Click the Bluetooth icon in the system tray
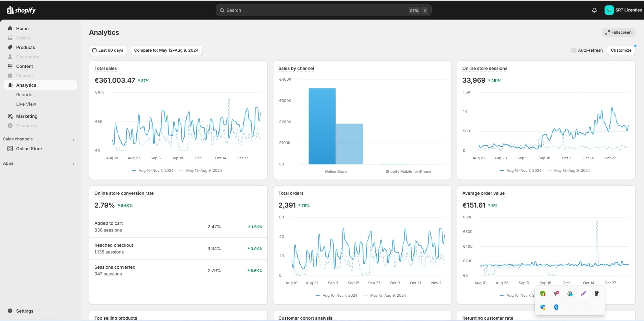The image size is (644, 321). (x=556, y=307)
